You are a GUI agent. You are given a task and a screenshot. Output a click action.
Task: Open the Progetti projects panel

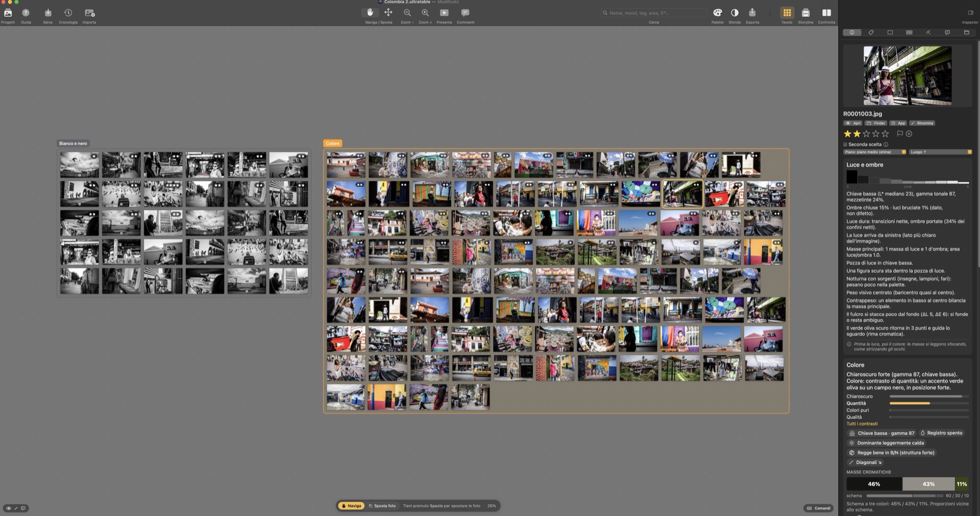8,13
